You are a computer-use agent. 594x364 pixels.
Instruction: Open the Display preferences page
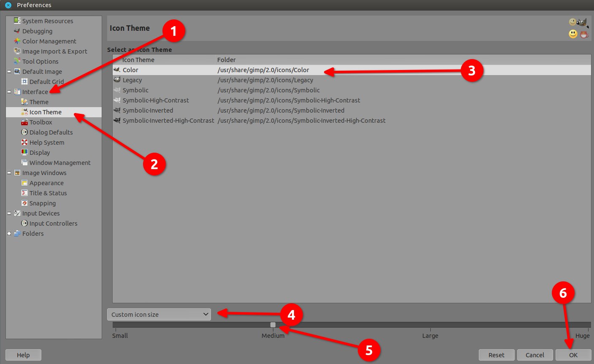pos(40,152)
